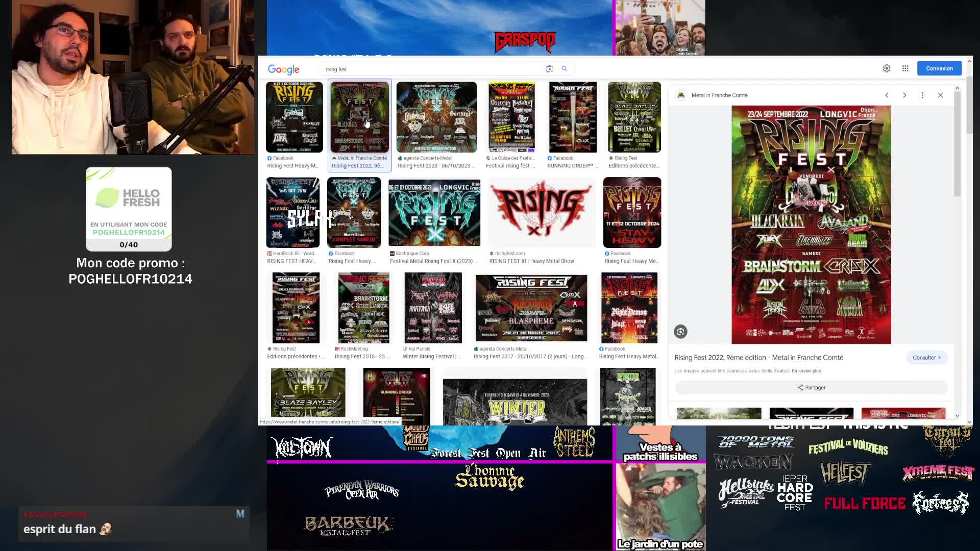
Task: Open Google quick settings gear
Action: (887, 68)
